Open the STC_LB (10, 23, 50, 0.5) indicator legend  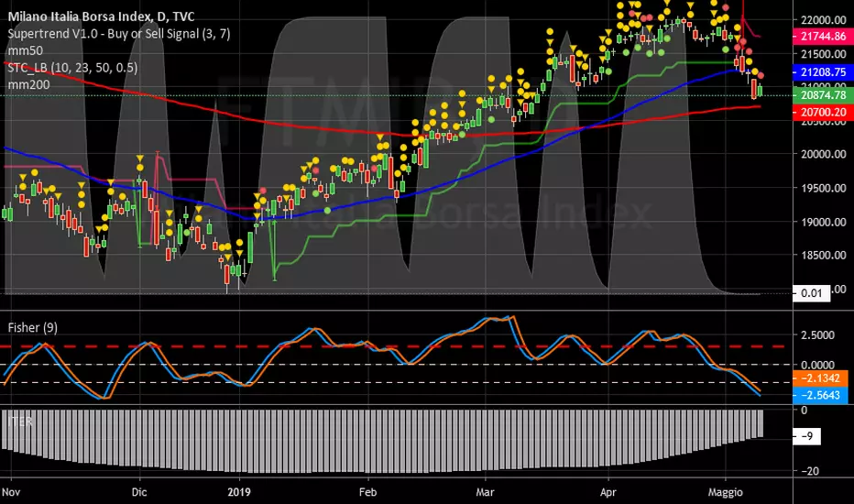72,68
